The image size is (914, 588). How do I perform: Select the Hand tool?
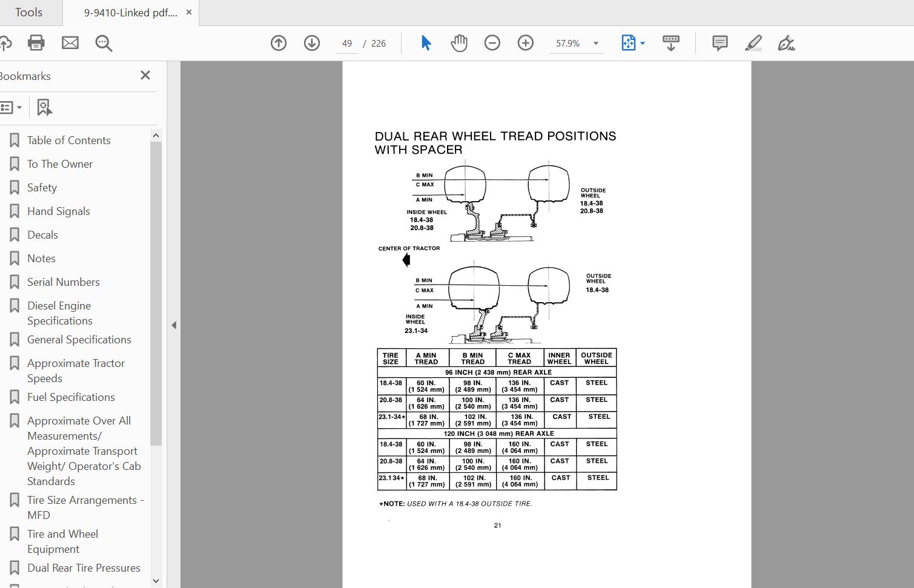coord(459,43)
